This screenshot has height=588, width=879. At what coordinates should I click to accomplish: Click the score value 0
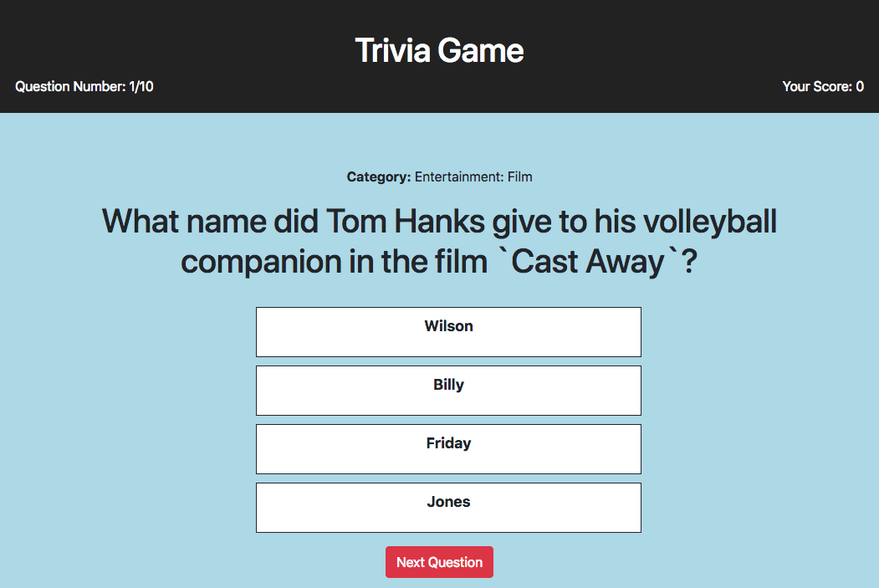860,86
